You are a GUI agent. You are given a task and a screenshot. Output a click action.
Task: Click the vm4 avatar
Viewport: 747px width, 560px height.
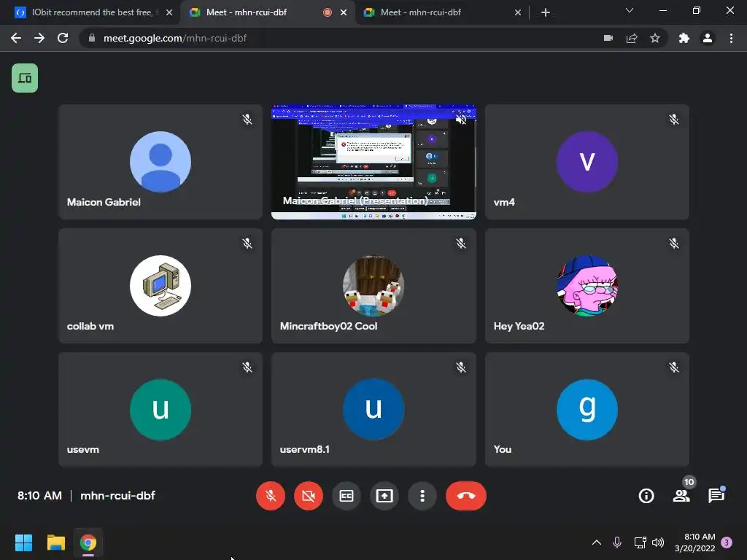pos(587,162)
